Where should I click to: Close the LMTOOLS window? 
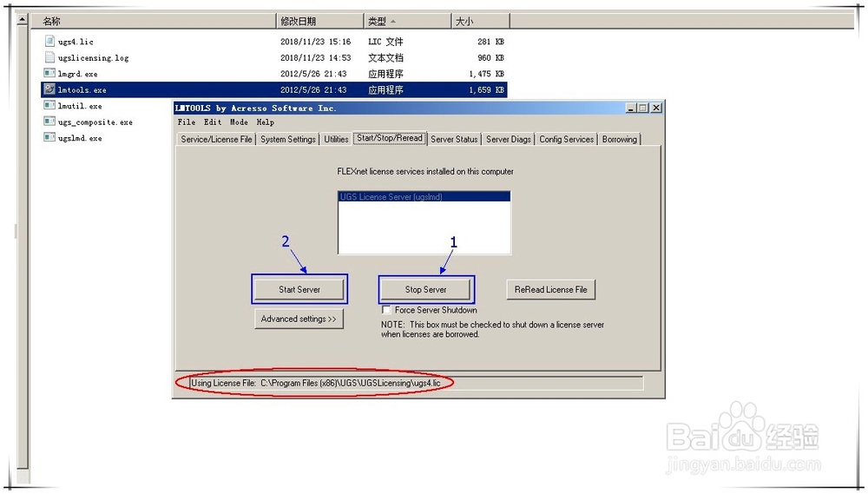pos(656,108)
